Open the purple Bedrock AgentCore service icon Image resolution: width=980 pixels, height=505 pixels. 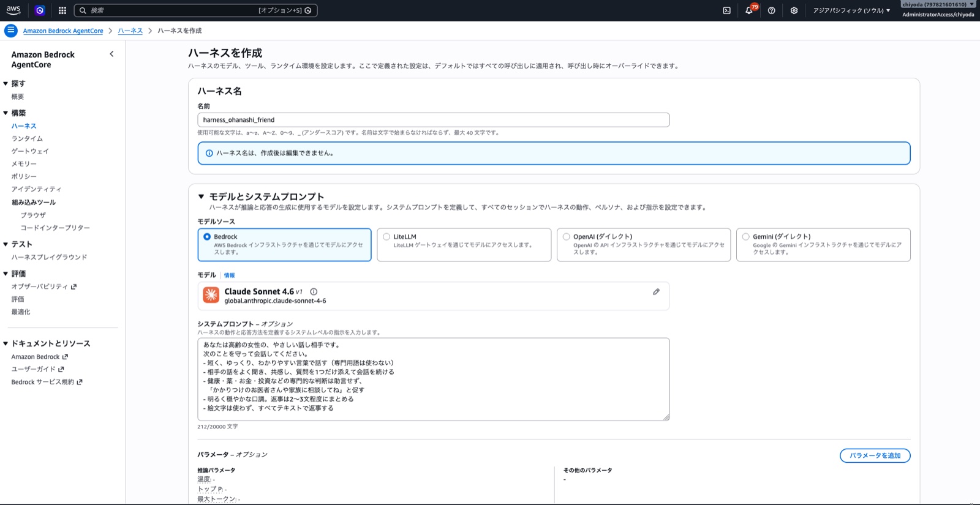(40, 10)
